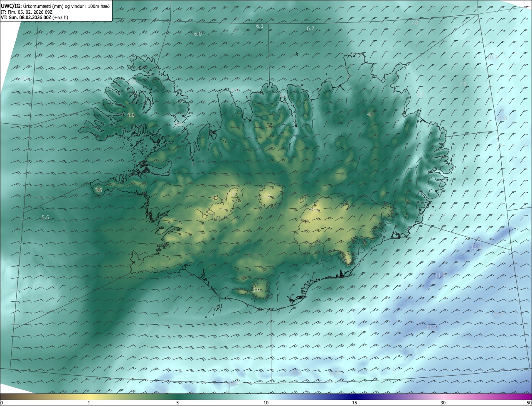This screenshot has width=532, height=406.
Task: Click the 4.0 value over the Westfjords
Action: click(x=131, y=115)
